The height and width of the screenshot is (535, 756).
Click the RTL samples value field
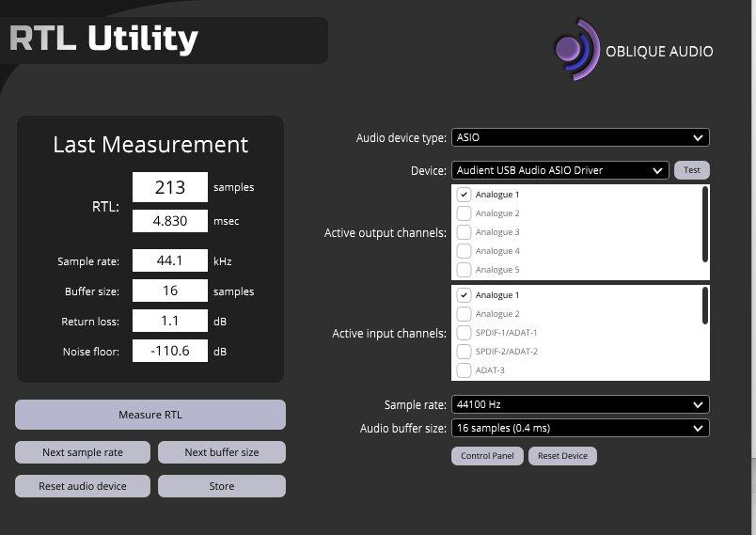(170, 187)
